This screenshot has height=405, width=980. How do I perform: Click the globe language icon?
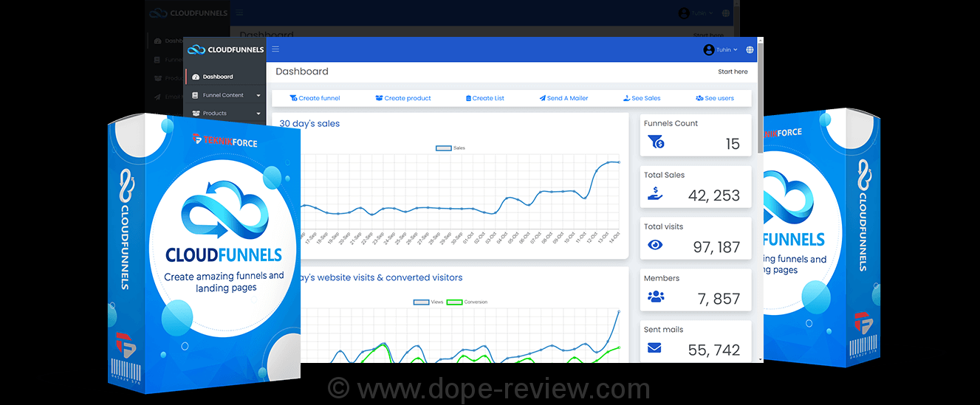750,50
